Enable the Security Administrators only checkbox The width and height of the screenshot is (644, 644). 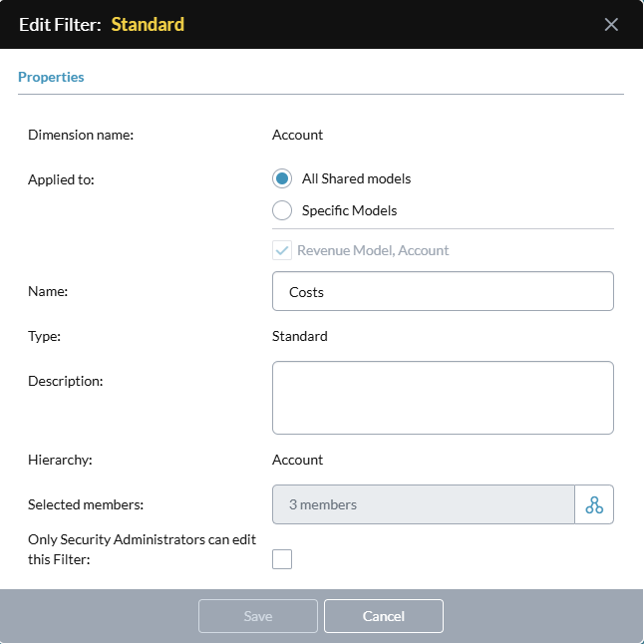[x=282, y=559]
